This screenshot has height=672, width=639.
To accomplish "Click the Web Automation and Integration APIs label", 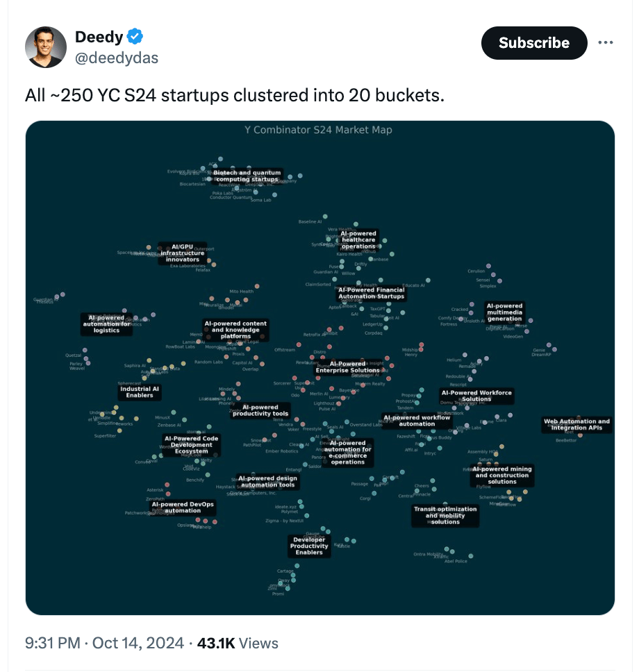I will coord(576,425).
